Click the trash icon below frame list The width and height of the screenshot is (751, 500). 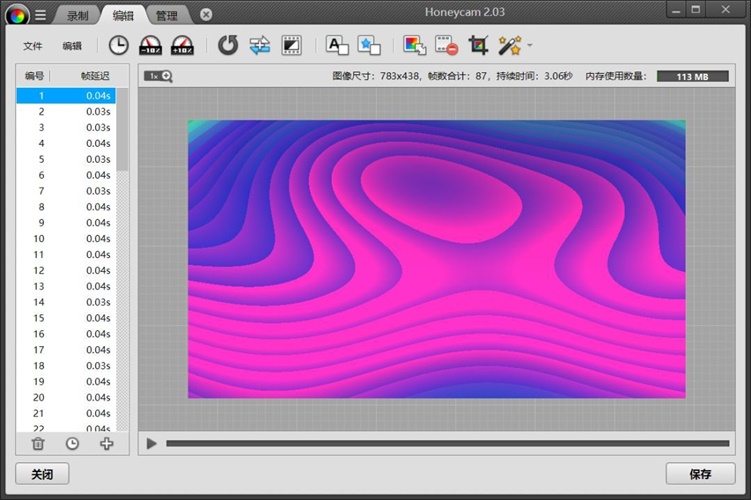pyautogui.click(x=38, y=444)
